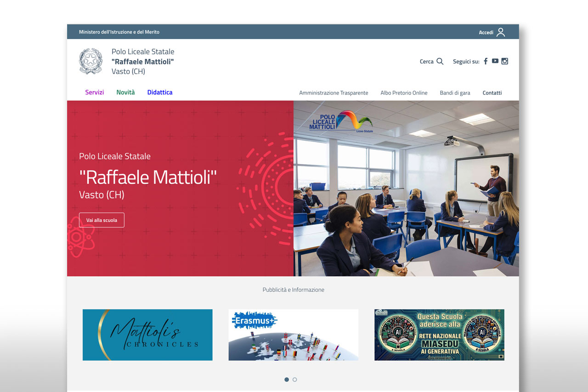
Task: Open the Erasmus+ banner
Action: point(294,335)
